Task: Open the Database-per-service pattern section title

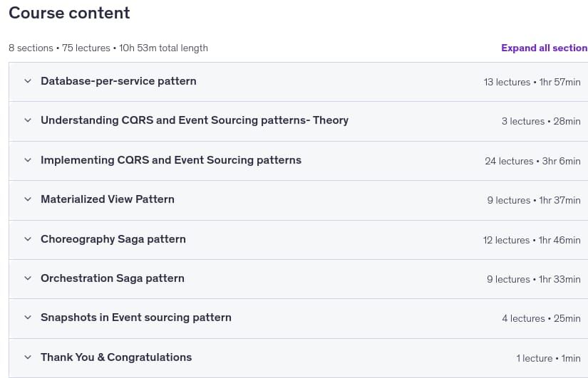Action: click(x=118, y=81)
